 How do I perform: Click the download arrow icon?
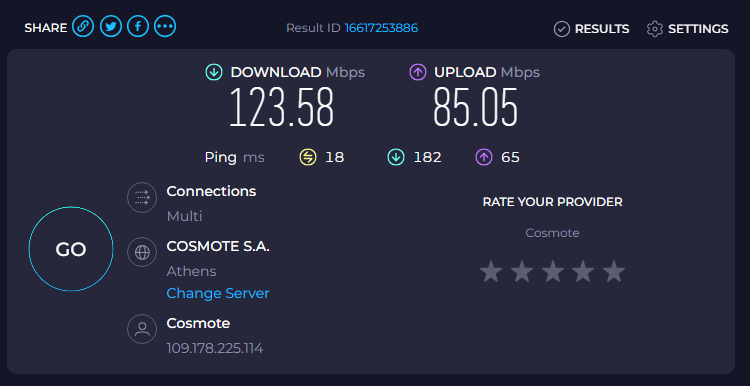point(214,73)
